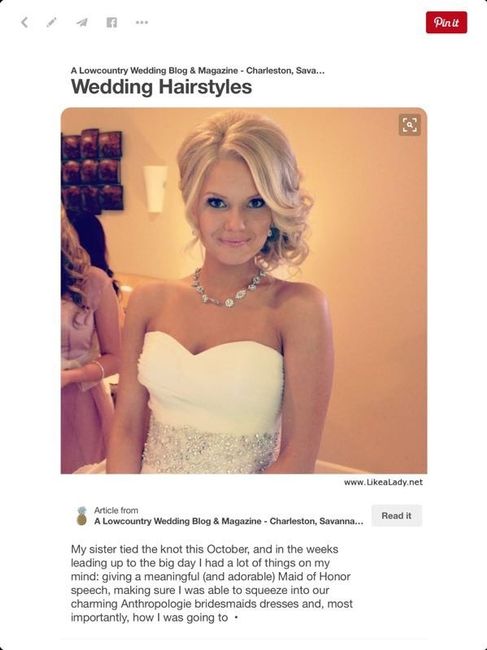Viewport: 487px width, 650px height.
Task: Open the Lowcountry Wedding Blog link above title
Action: coord(198,70)
